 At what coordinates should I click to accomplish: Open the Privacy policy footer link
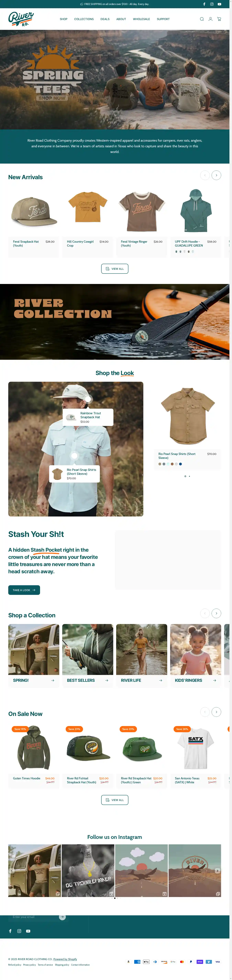pyautogui.click(x=29, y=965)
